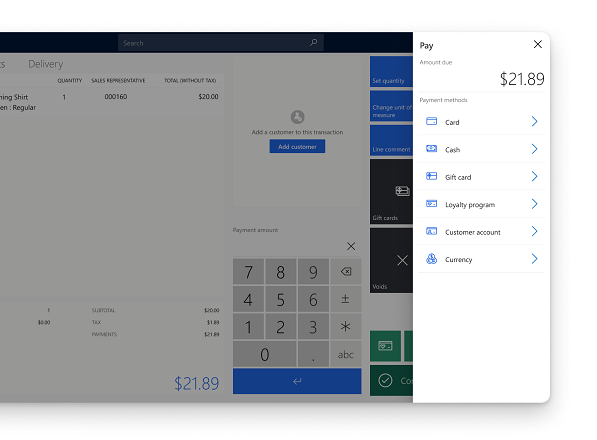Click numpad key 7

(248, 272)
